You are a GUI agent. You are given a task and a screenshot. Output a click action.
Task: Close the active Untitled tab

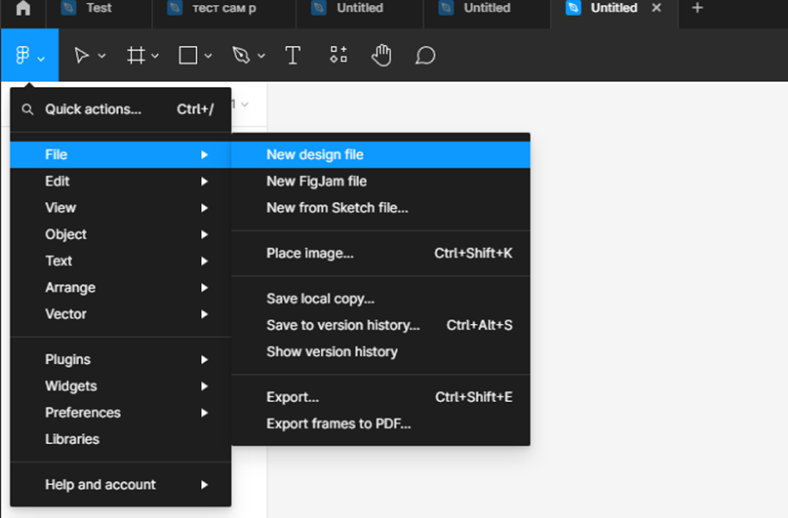[x=656, y=8]
